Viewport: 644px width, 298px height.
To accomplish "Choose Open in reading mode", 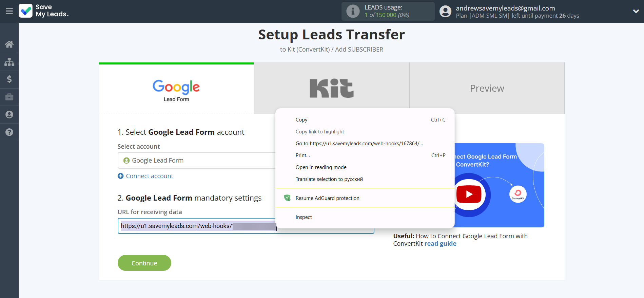I will click(x=365, y=167).
